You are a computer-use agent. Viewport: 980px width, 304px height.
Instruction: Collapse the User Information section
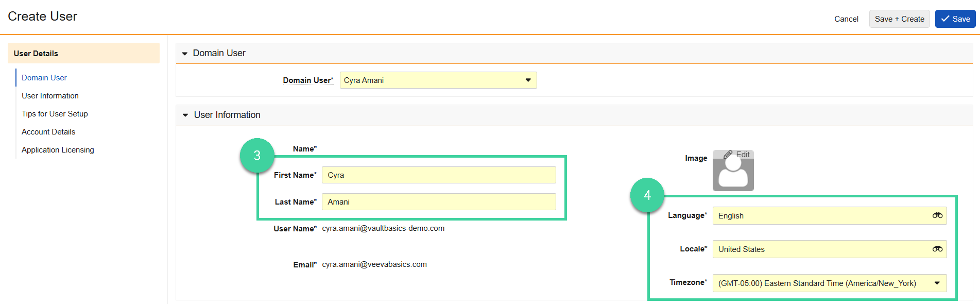pyautogui.click(x=185, y=115)
